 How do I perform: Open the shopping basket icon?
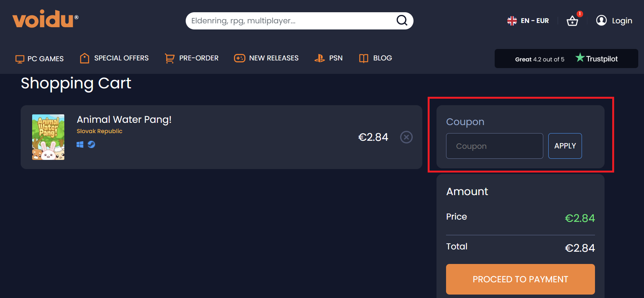point(572,21)
